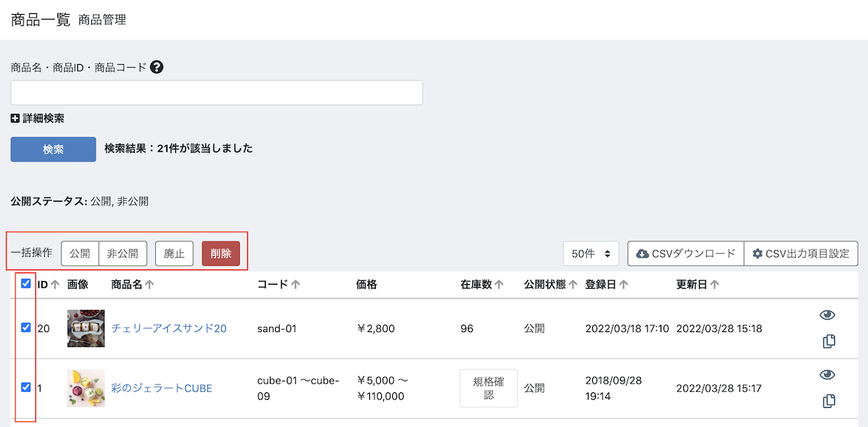
Task: Click eye preview icon for チェリーアイスサンド20
Action: tap(828, 315)
